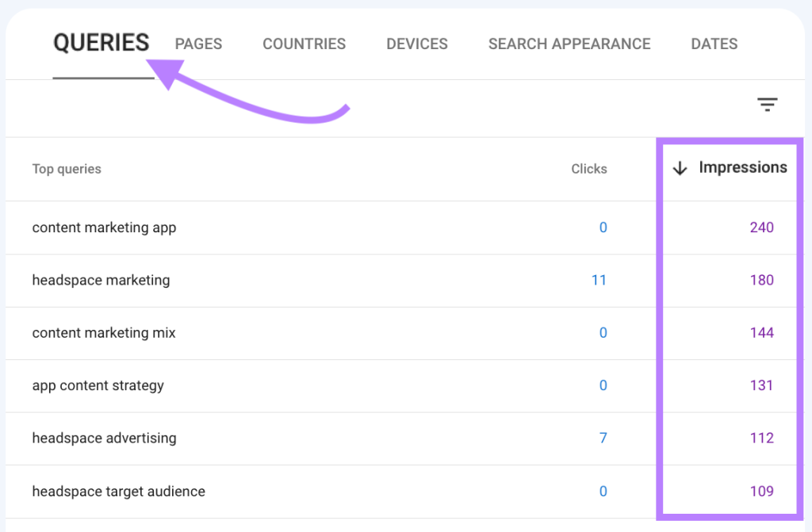Open the 'headspace advertising' query row
The height and width of the screenshot is (532, 812).
104,438
